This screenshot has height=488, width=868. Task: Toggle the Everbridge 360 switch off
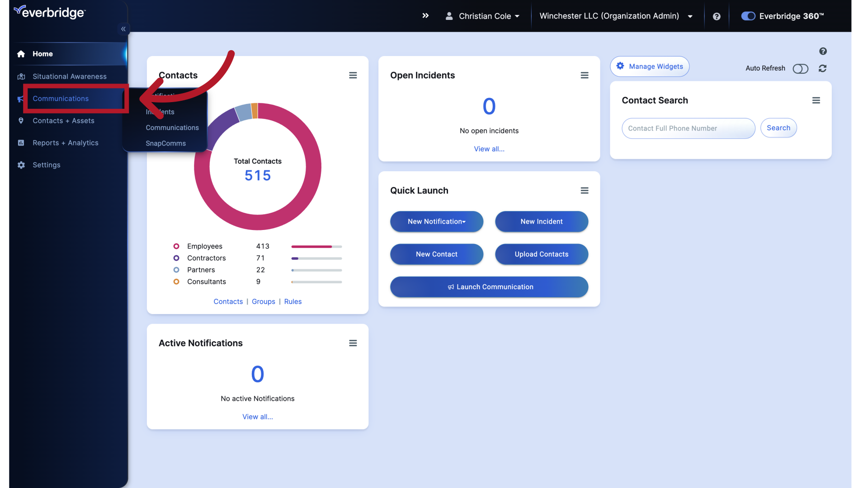click(748, 16)
